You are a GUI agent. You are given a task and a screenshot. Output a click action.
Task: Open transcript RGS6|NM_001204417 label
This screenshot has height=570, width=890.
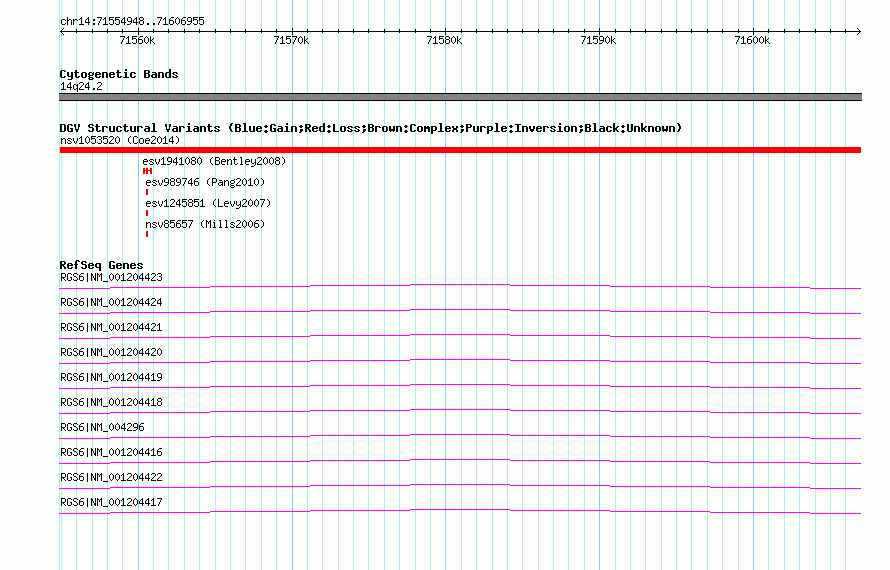click(x=111, y=502)
